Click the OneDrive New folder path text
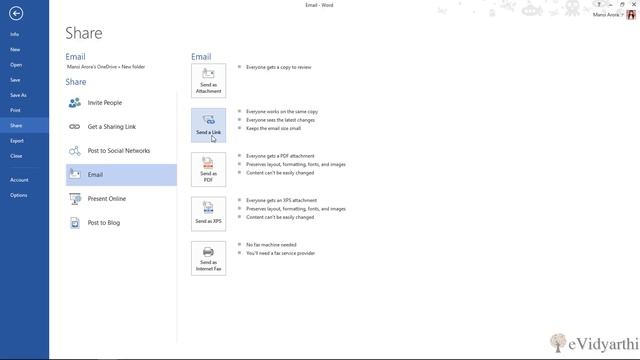The width and height of the screenshot is (640, 360). (x=106, y=67)
